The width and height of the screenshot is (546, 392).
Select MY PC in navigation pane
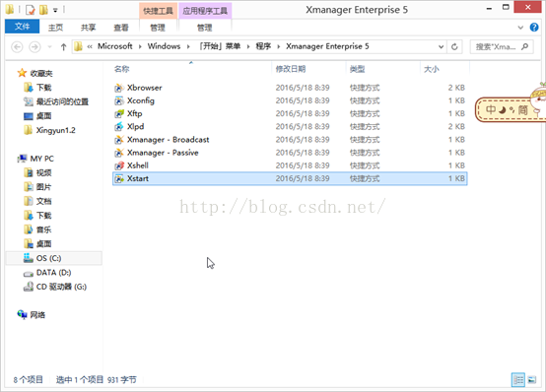(x=41, y=159)
